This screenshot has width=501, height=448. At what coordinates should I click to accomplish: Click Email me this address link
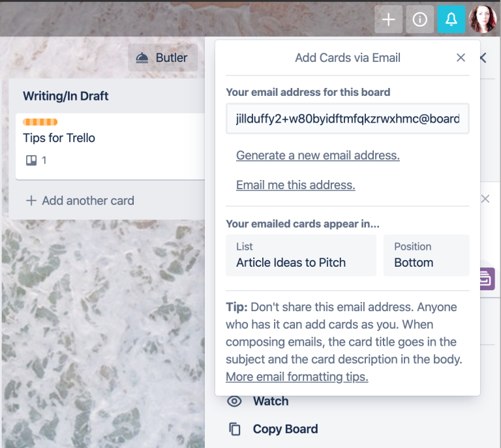tap(296, 185)
